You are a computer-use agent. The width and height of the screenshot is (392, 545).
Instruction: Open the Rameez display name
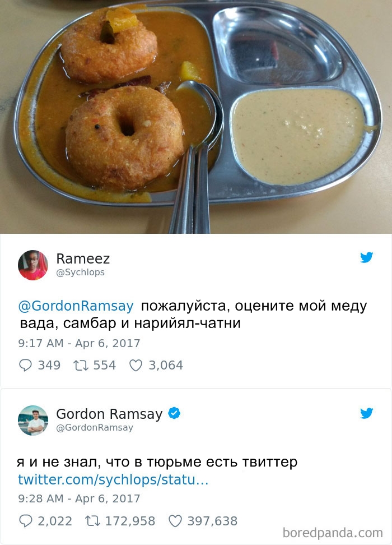83,258
